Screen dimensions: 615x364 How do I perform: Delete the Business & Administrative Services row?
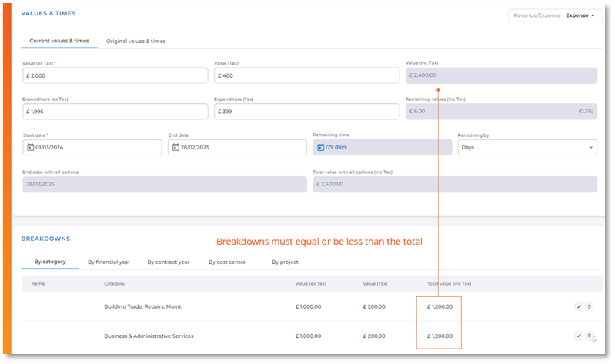[x=589, y=336]
